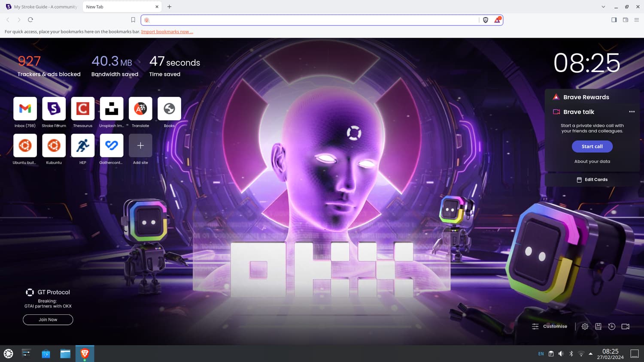Click the address bar input field
644x362 pixels.
coord(313,20)
